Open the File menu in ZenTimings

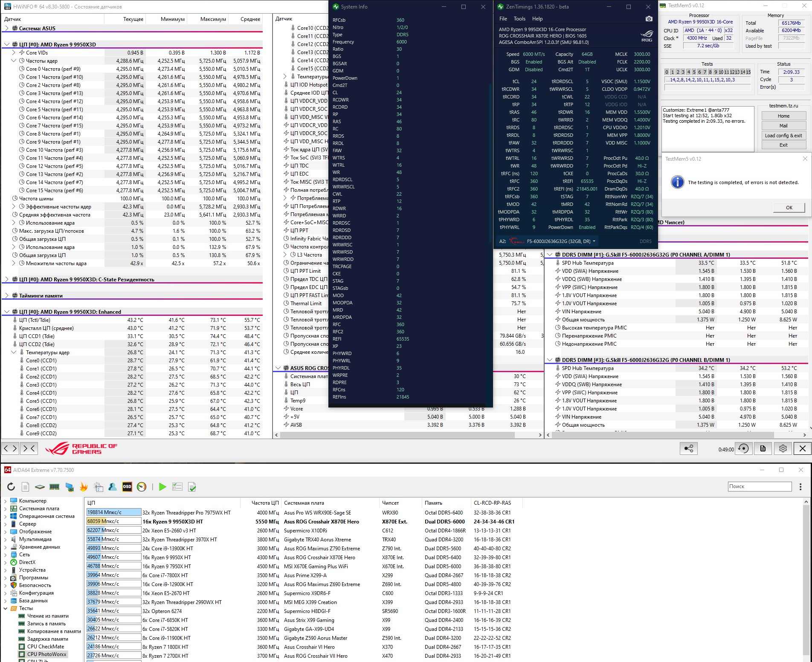(x=503, y=19)
